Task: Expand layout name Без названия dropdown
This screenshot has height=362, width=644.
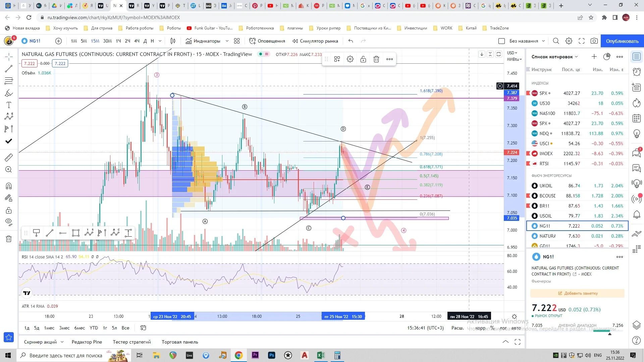Action: coord(543,41)
